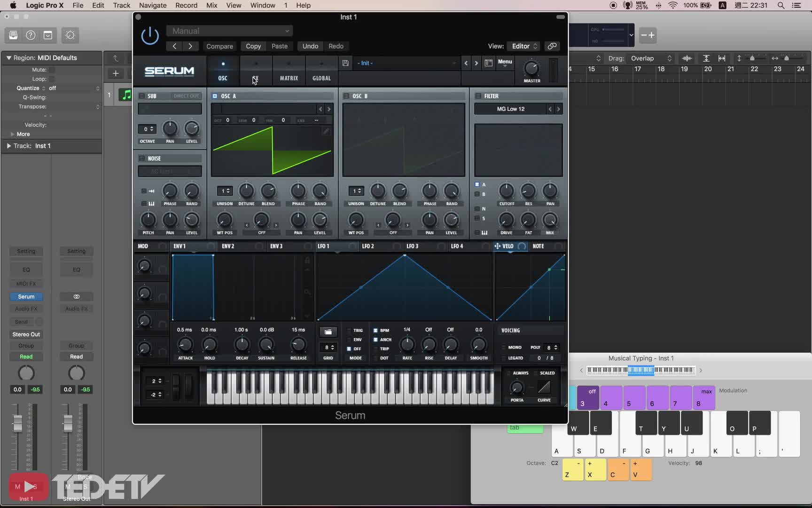
Task: Expand the Track Inst 1 disclosure triangle
Action: pyautogui.click(x=8, y=146)
